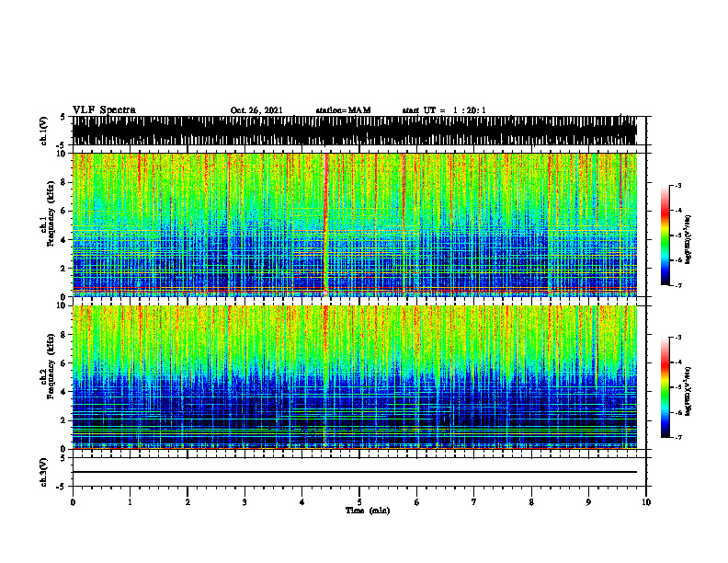Click the ch.3(V) axis "-5" tick label
Screen dimensions: 728x563
pos(63,486)
